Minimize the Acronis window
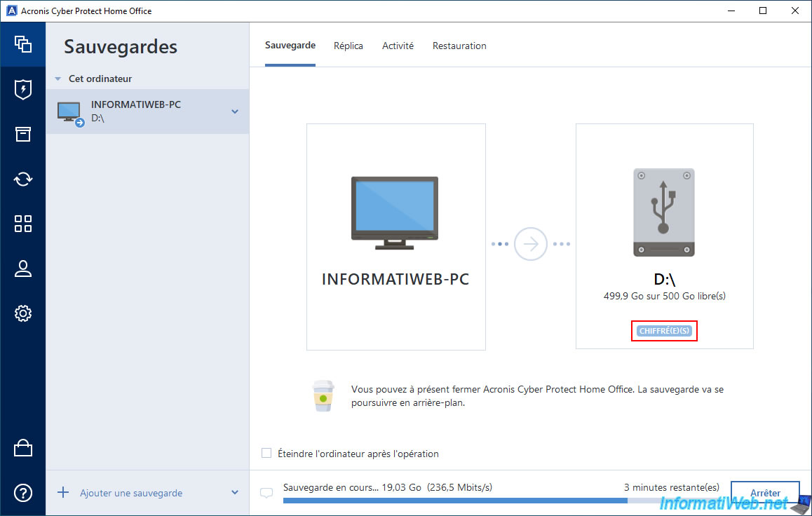 [731, 11]
